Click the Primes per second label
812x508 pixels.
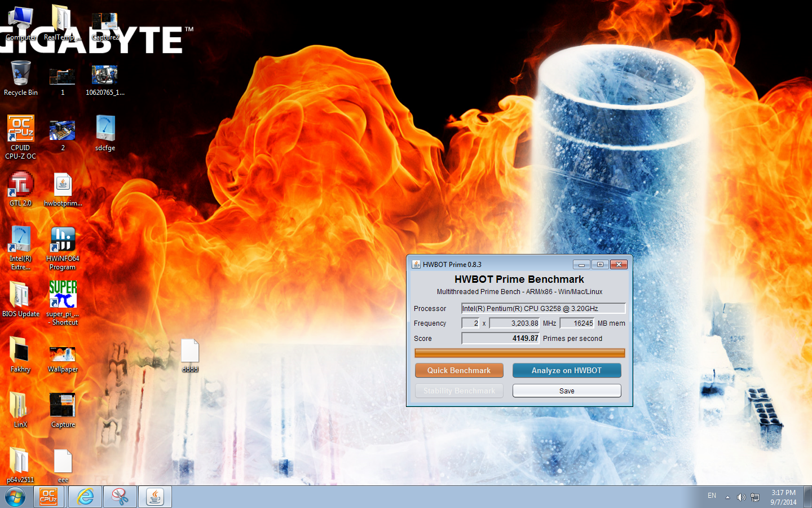click(x=572, y=339)
